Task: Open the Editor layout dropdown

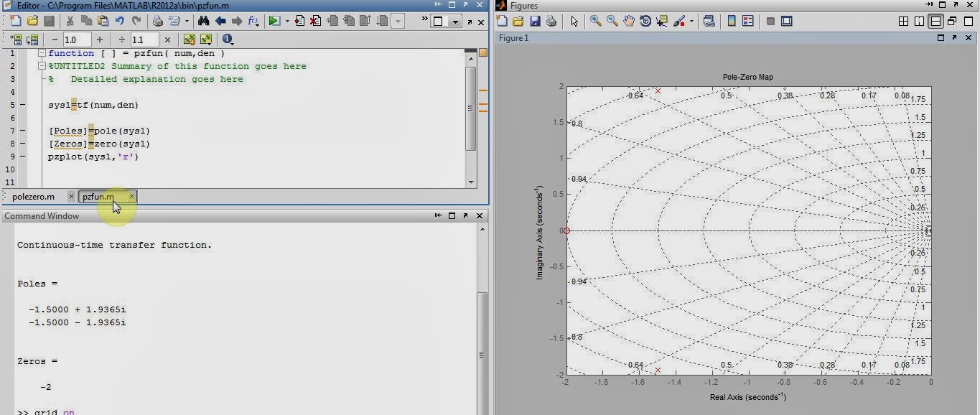Action: pyautogui.click(x=445, y=21)
